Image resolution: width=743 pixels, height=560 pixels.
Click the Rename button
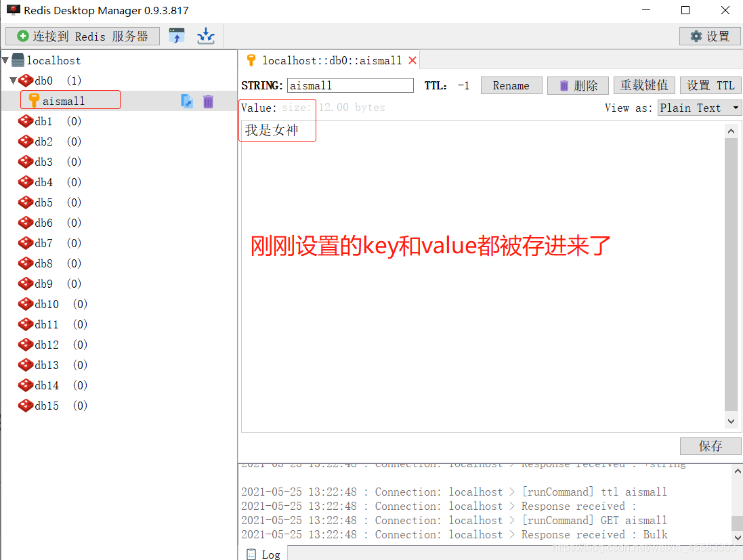pos(511,86)
